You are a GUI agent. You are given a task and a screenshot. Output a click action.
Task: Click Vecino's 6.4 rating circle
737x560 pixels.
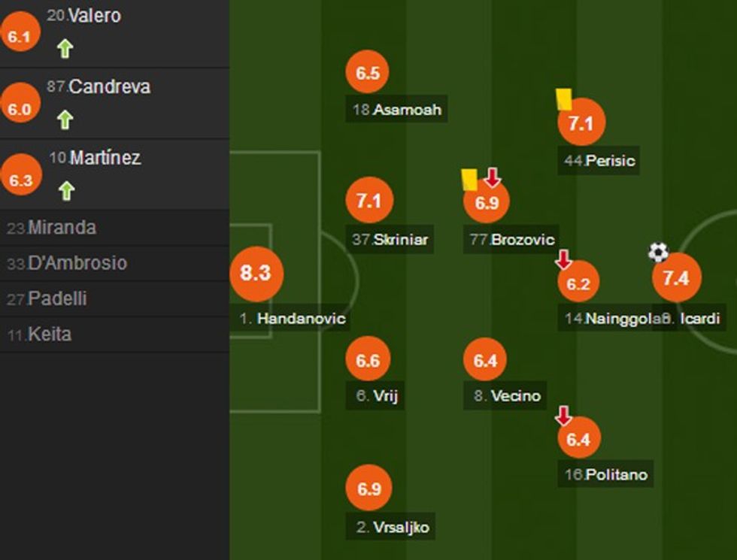[x=487, y=360]
